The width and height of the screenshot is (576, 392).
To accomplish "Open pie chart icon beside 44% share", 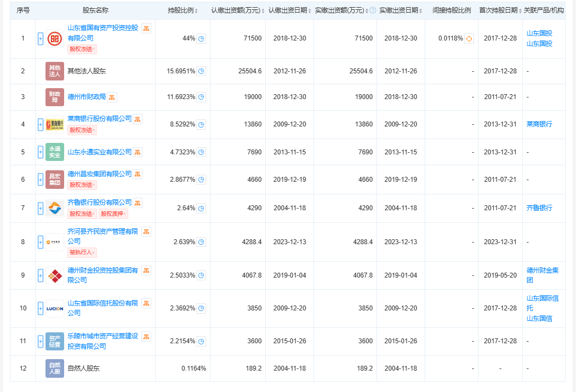I will pyautogui.click(x=201, y=38).
